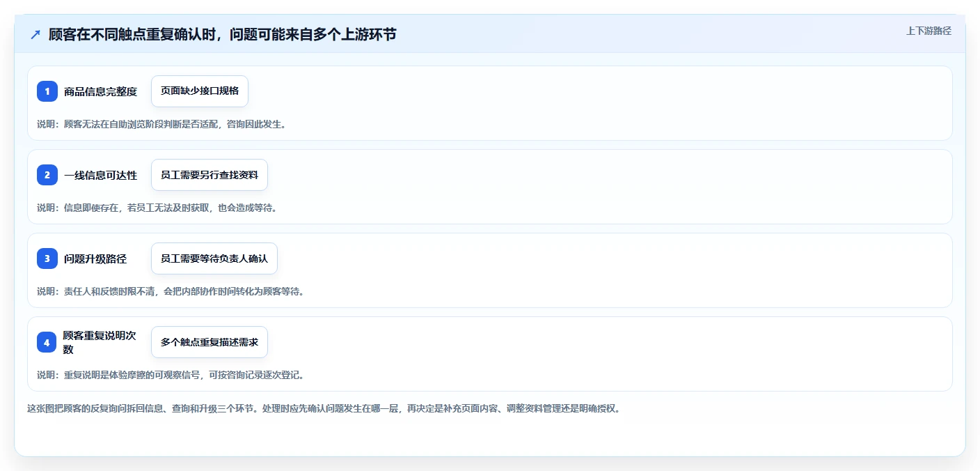Viewport: 980px width, 471px height.
Task: Click note starting 信息即使存在
Action: 157,208
